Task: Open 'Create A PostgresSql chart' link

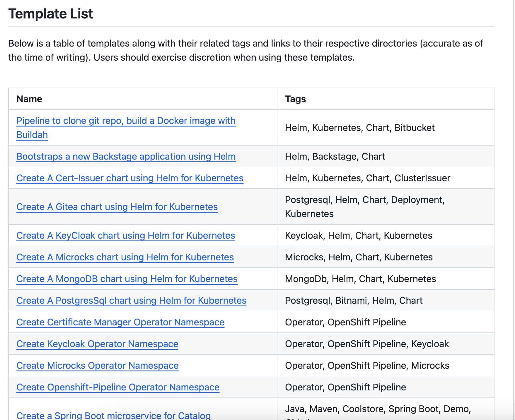Action: click(131, 301)
